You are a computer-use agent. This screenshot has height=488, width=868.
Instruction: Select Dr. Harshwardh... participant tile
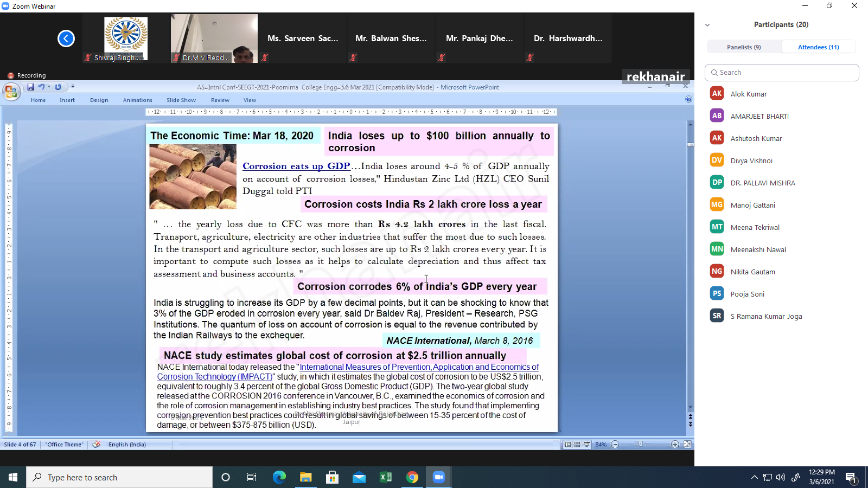pos(568,38)
